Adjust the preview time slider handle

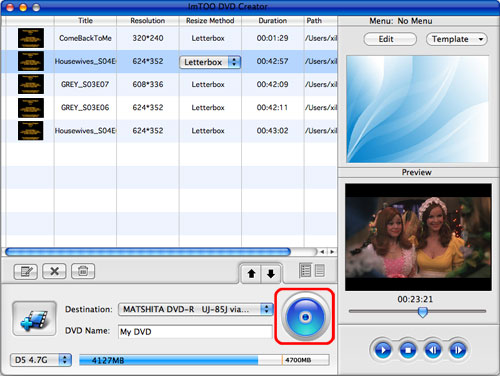click(x=423, y=312)
